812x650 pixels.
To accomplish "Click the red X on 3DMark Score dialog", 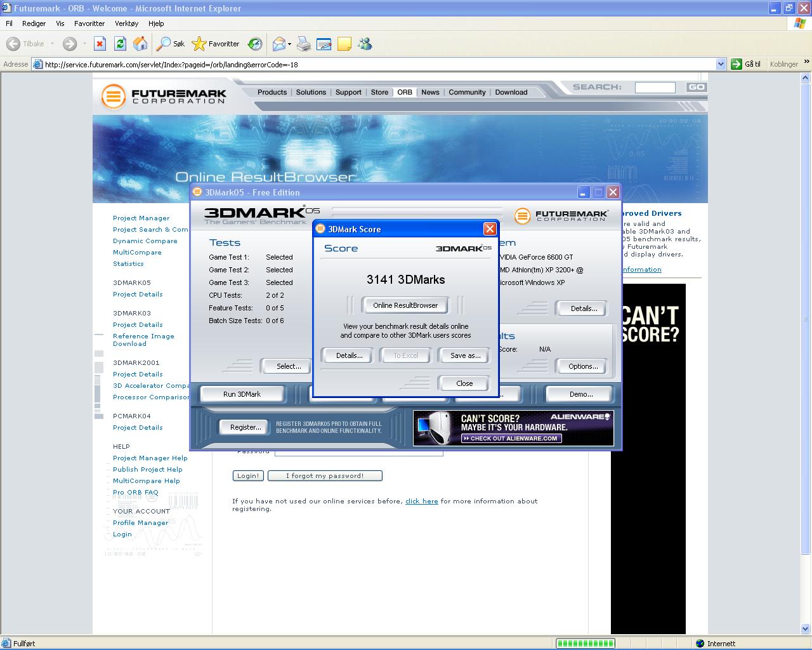I will pyautogui.click(x=490, y=229).
